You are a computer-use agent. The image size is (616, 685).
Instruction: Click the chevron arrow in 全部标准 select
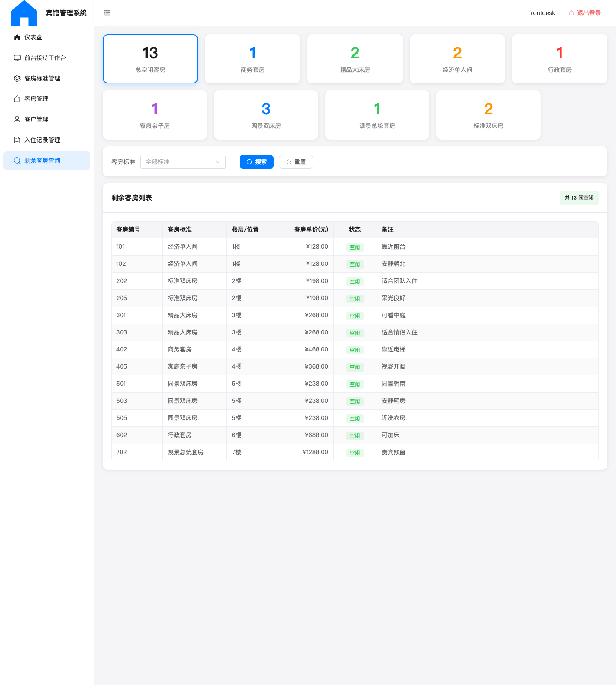218,162
